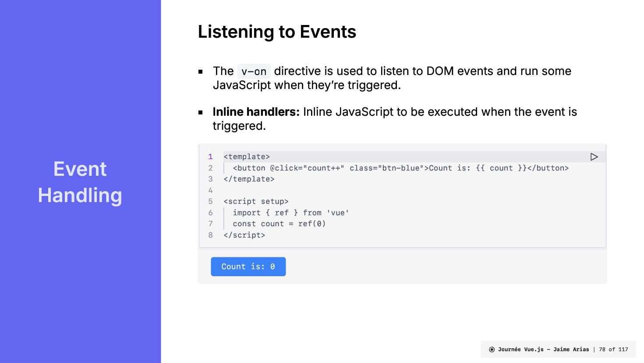
Task: Click the 'Event Handling' sidebar title
Action: pos(80,182)
